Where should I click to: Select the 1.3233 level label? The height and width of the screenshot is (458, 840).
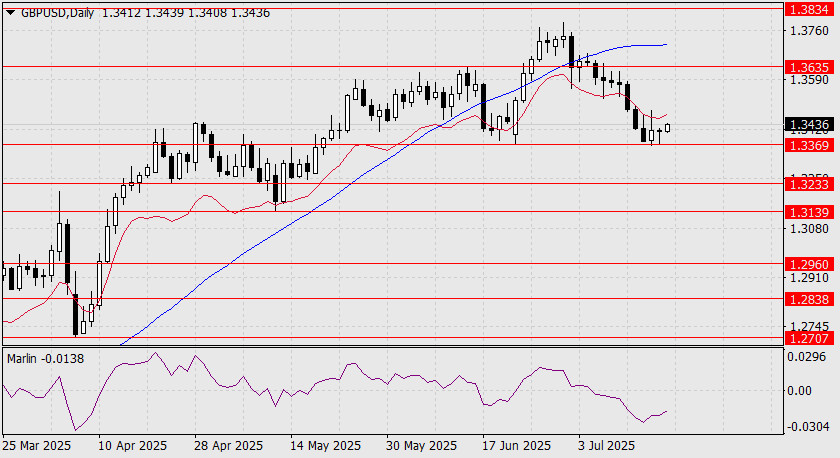[x=809, y=184]
